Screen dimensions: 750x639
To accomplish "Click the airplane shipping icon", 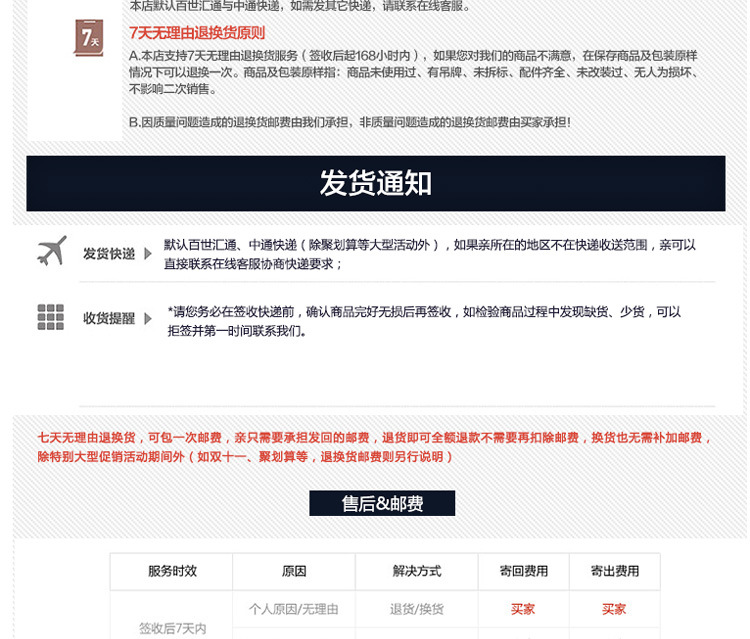I will click(52, 251).
